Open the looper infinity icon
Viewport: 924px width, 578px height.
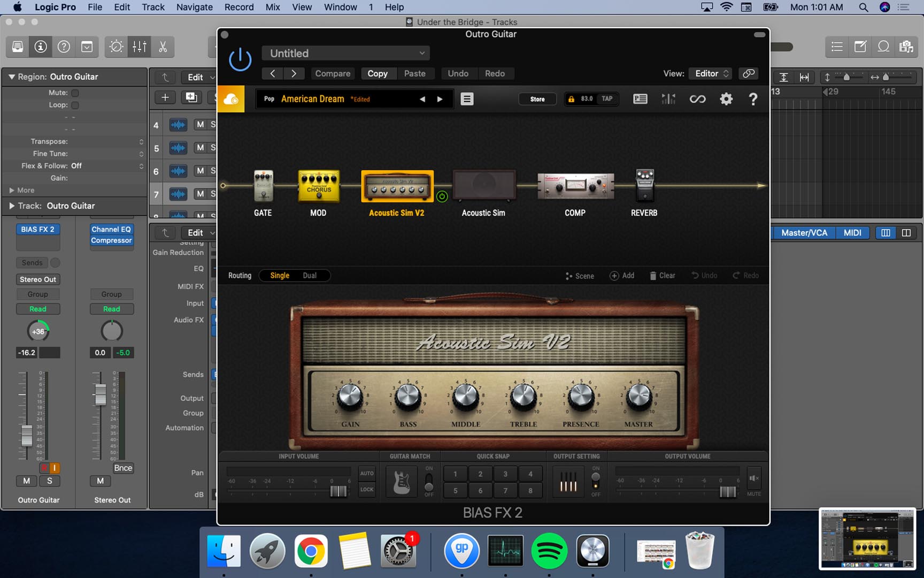point(697,99)
